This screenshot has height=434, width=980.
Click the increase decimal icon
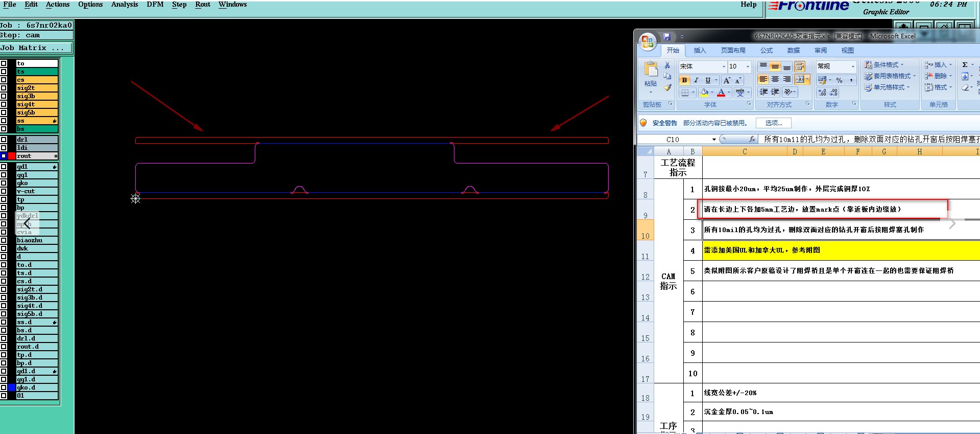tap(822, 93)
